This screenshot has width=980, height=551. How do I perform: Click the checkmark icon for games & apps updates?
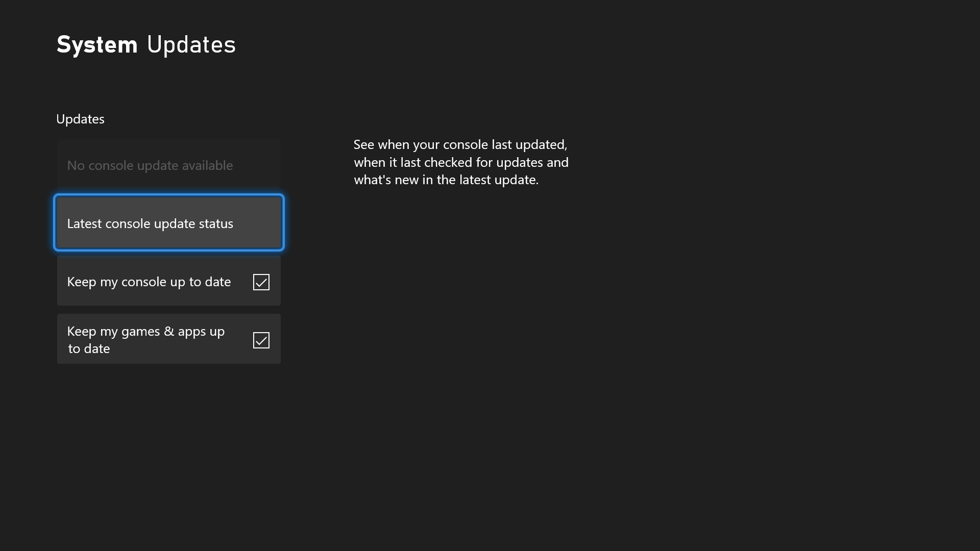pyautogui.click(x=261, y=340)
